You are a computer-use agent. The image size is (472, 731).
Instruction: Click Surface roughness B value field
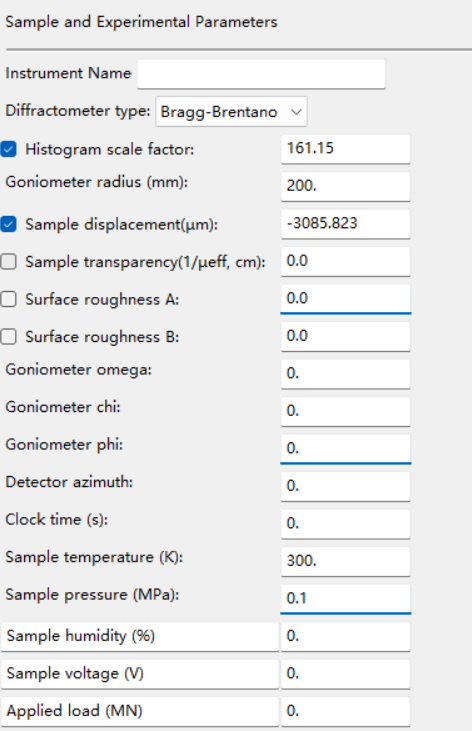point(346,336)
